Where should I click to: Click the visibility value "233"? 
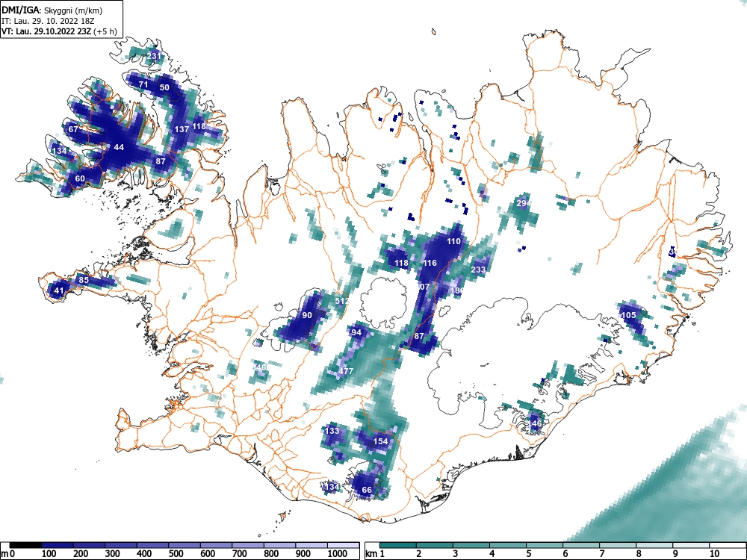tap(478, 269)
